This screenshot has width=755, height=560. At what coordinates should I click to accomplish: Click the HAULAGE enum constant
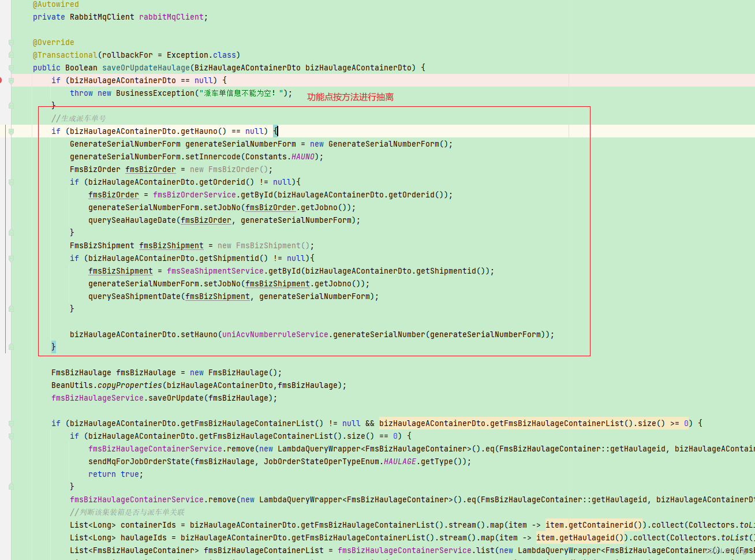(400, 461)
